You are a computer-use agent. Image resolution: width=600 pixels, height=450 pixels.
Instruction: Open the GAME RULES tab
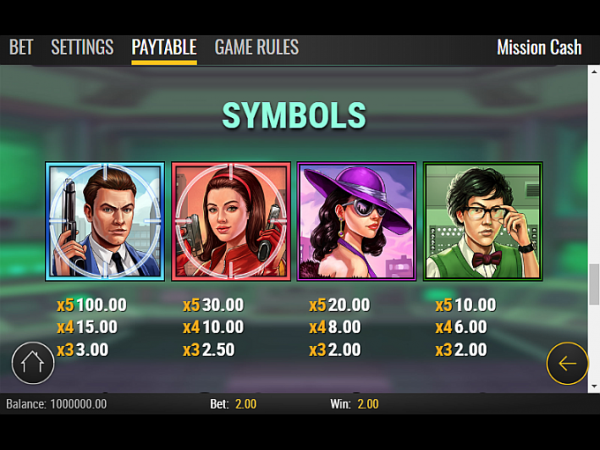pos(257,47)
